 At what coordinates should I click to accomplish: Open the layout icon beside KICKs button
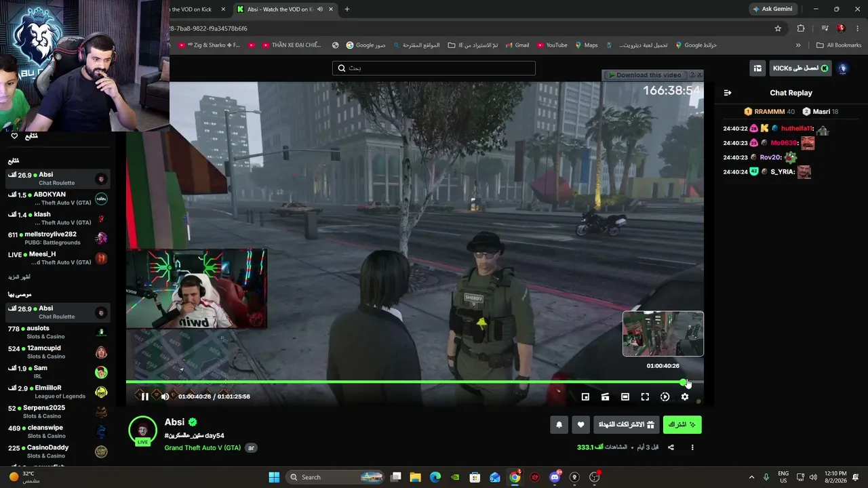[x=757, y=68]
